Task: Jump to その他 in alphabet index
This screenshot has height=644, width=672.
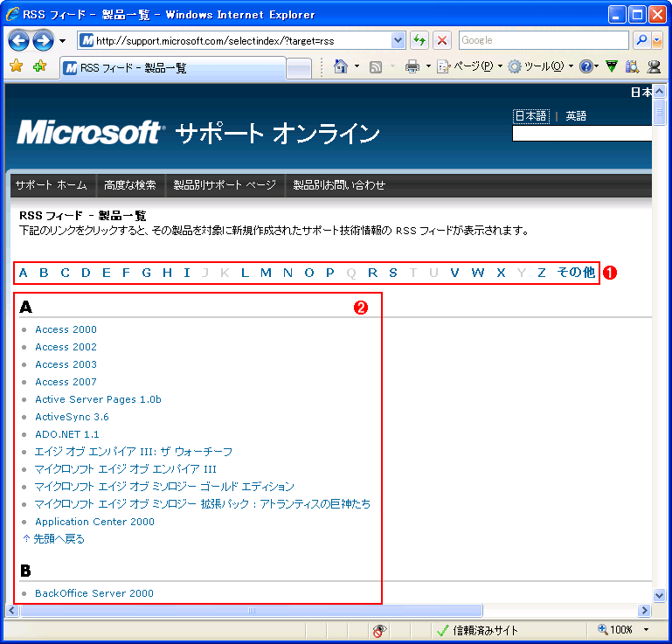Action: [x=576, y=272]
